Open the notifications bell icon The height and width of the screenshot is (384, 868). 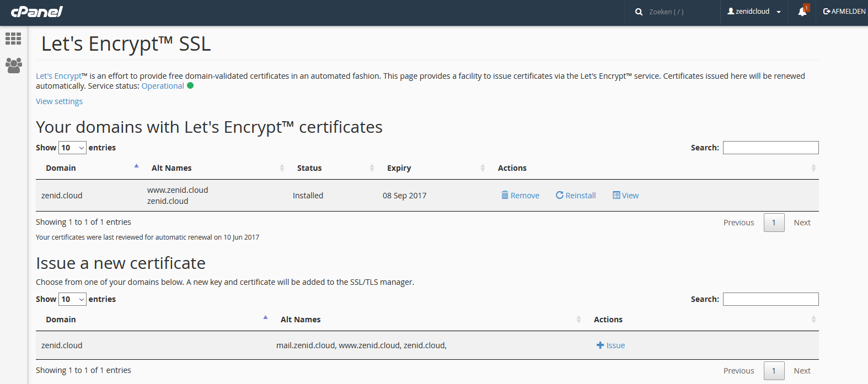pos(802,12)
